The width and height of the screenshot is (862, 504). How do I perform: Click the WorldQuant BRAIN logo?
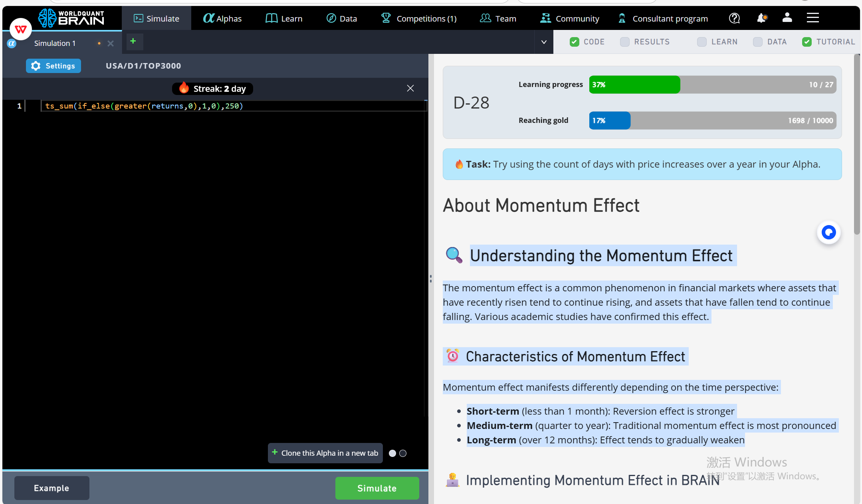(72, 18)
